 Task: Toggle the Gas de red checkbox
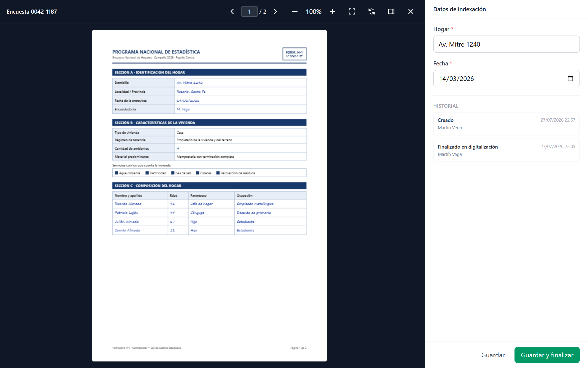pos(173,173)
